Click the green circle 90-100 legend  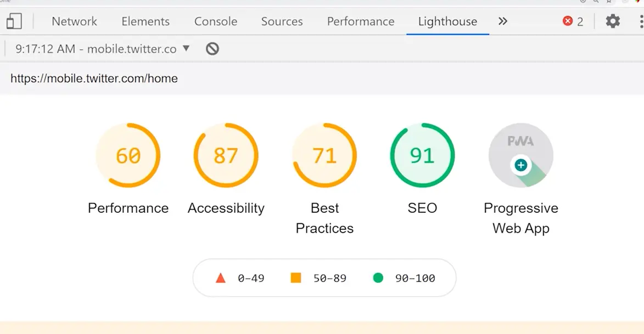(x=378, y=278)
